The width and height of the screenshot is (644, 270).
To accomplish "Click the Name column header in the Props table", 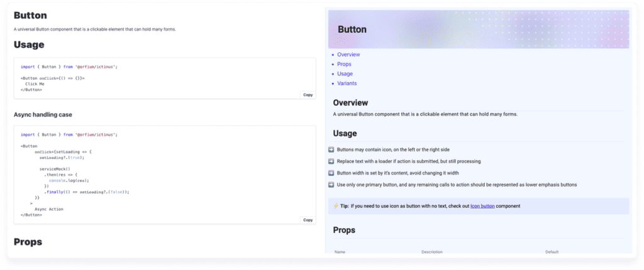I will (340, 252).
